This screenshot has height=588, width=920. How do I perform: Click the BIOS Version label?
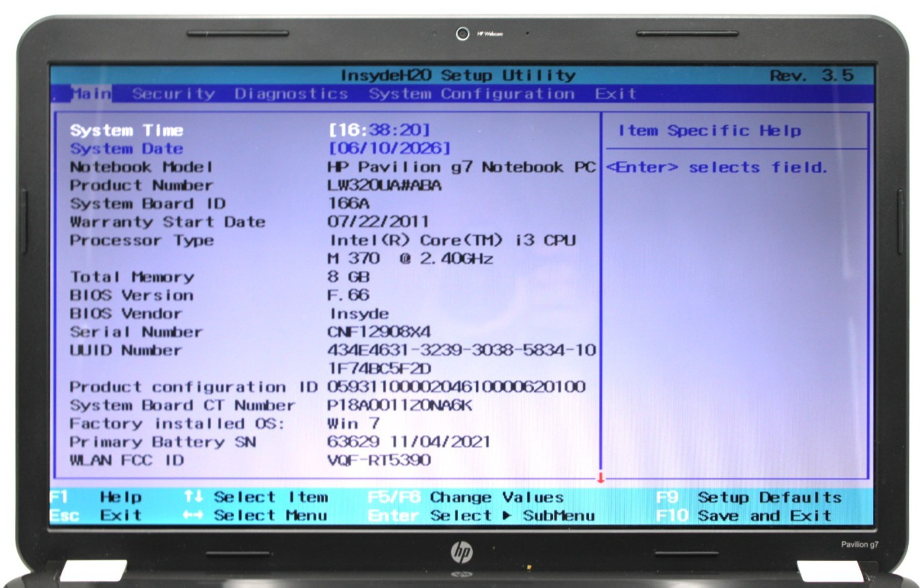coord(132,295)
